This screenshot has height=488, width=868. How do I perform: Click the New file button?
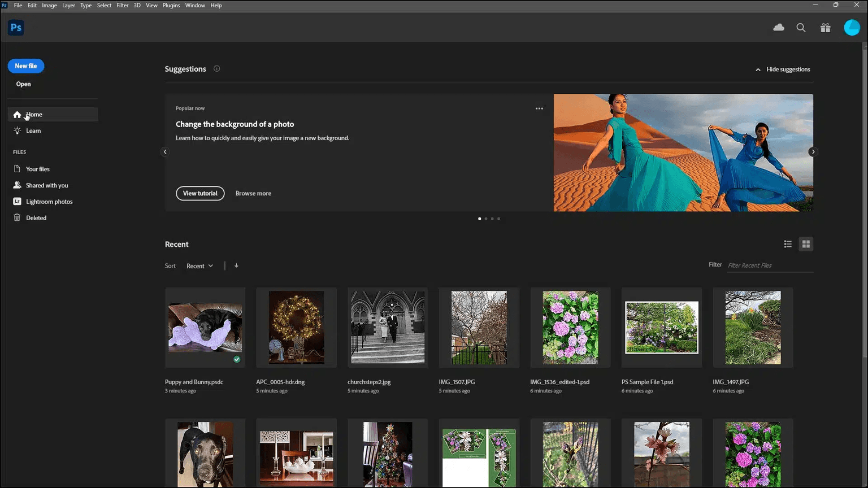click(26, 66)
